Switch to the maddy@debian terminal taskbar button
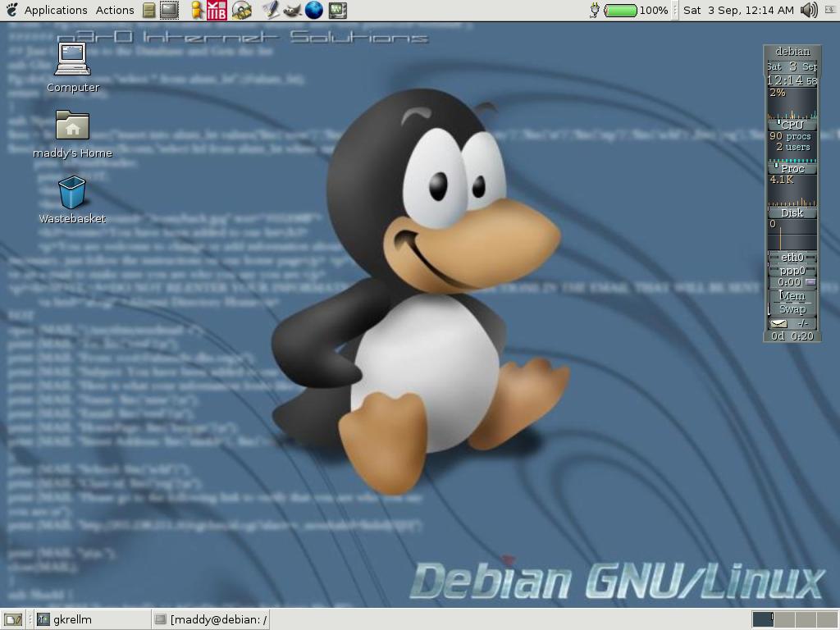This screenshot has height=630, width=840. pyautogui.click(x=210, y=620)
